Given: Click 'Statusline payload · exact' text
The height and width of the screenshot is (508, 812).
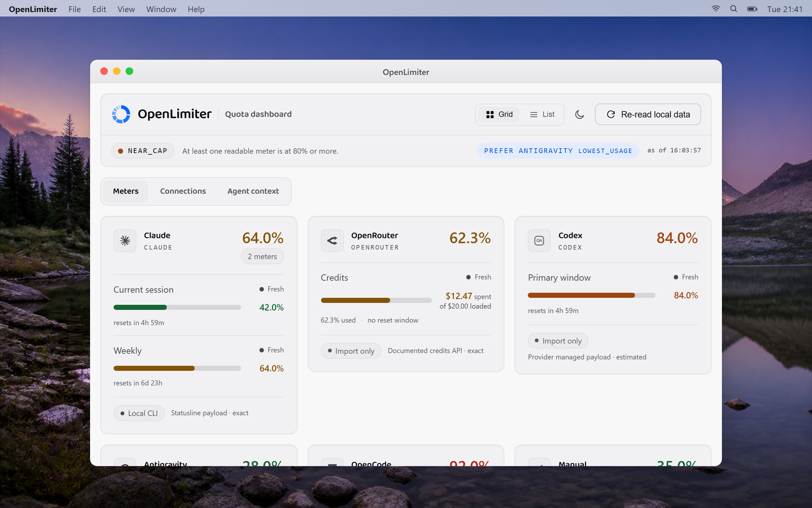Looking at the screenshot, I should pyautogui.click(x=210, y=413).
